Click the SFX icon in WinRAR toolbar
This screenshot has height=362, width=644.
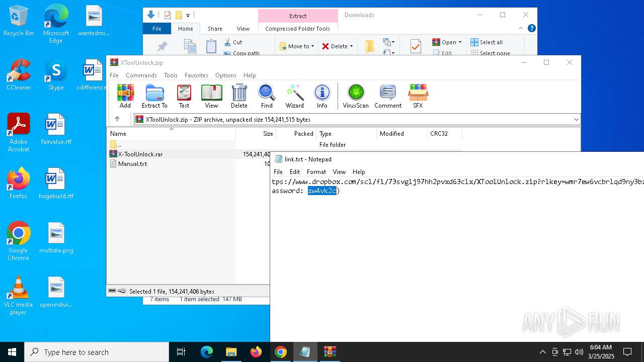pos(418,96)
